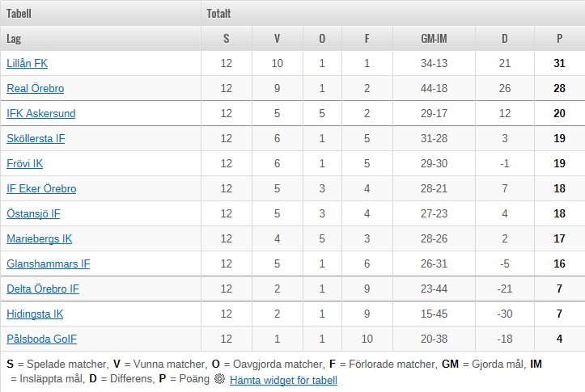
Task: Click the GM-IM column header
Action: point(434,38)
